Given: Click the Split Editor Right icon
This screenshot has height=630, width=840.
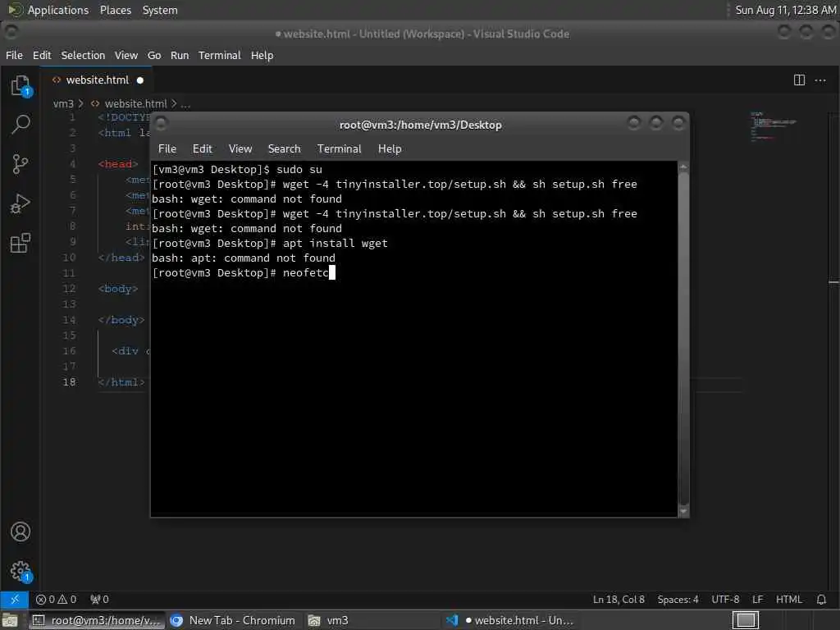Looking at the screenshot, I should 799,80.
